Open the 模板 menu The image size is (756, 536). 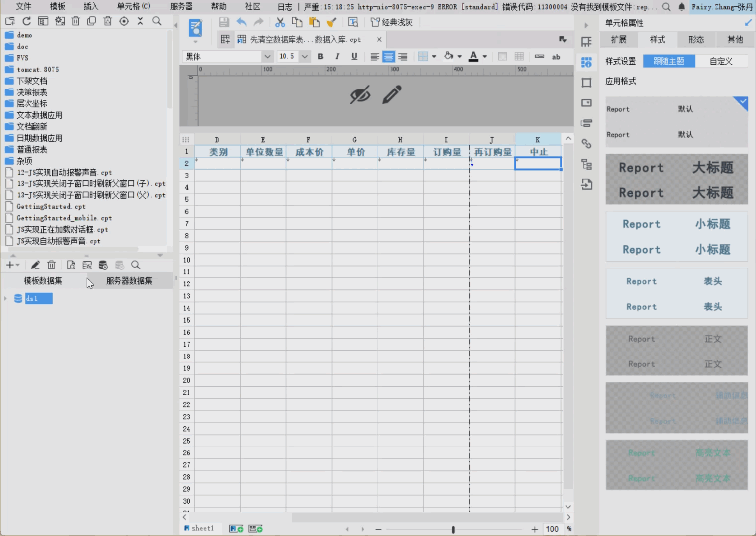[x=57, y=6]
